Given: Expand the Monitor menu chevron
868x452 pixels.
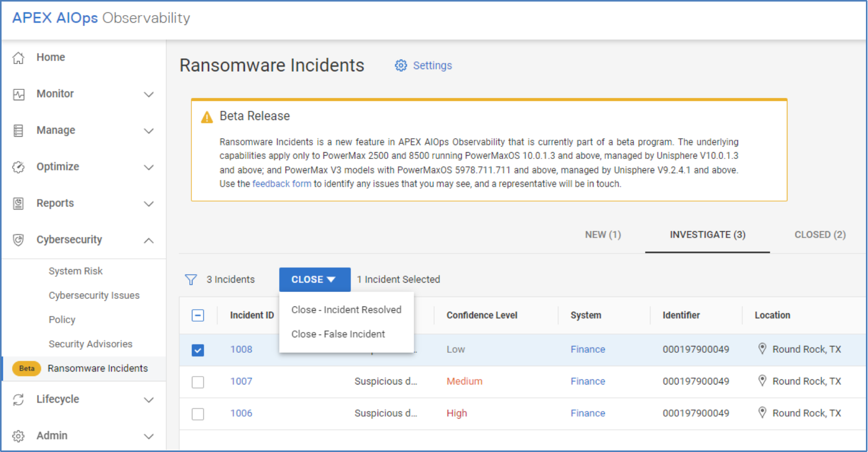Looking at the screenshot, I should point(149,95).
